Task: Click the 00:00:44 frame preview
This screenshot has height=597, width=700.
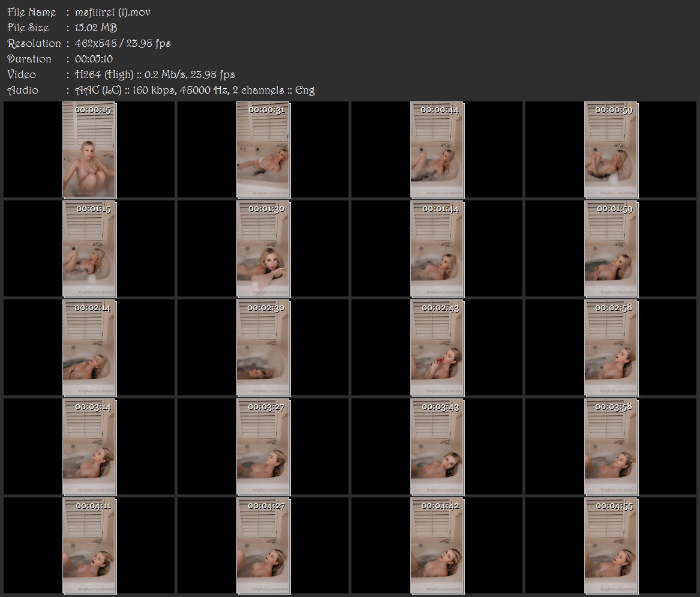Action: [x=437, y=149]
